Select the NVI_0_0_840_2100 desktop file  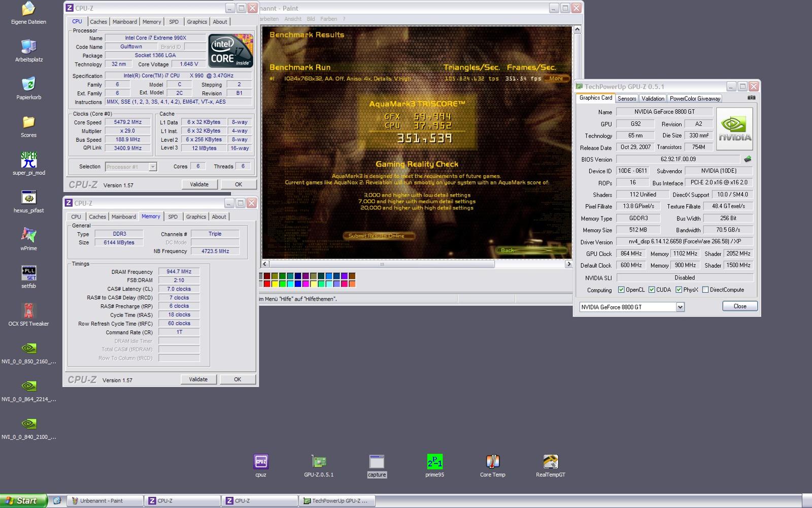29,428
